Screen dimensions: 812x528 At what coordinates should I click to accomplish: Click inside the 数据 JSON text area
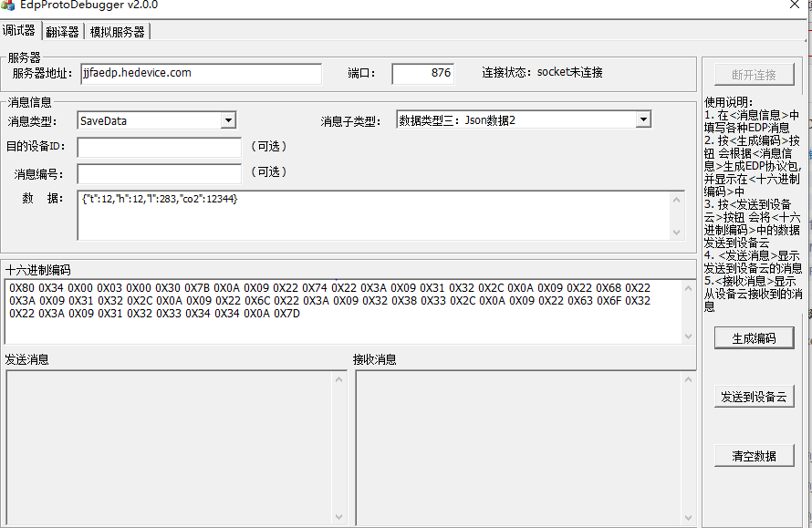click(x=373, y=215)
